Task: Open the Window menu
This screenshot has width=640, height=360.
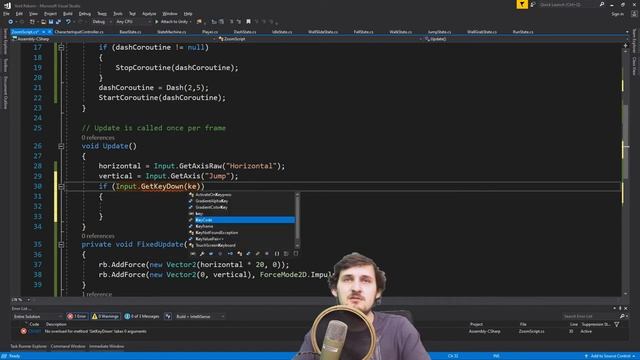Action: pyautogui.click(x=170, y=13)
